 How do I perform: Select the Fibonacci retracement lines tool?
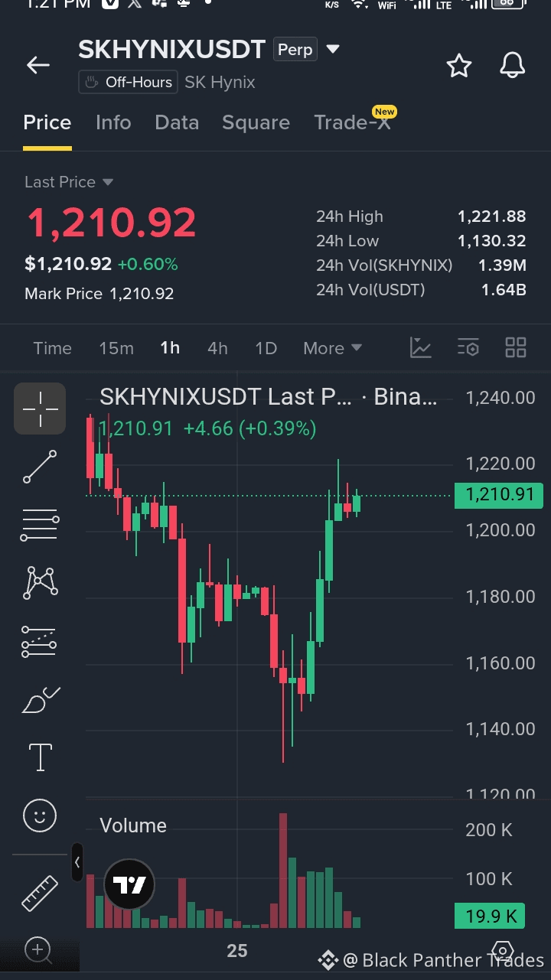40,525
